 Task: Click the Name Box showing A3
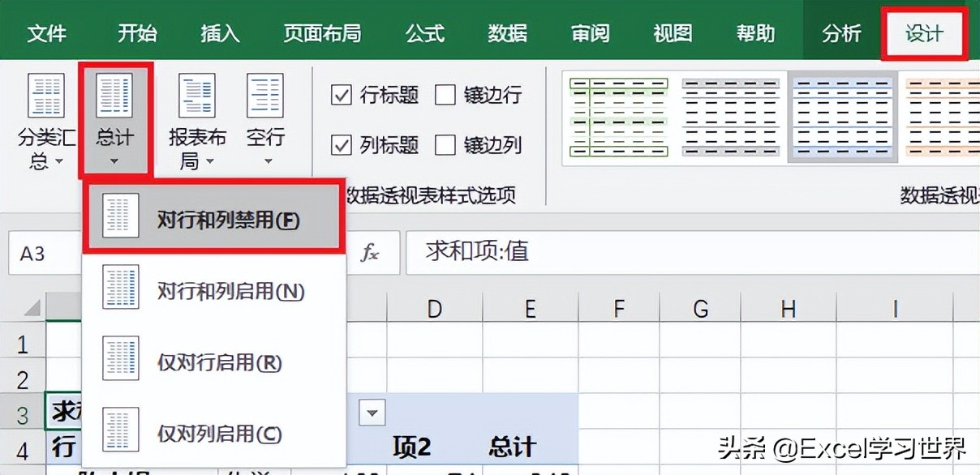45,254
